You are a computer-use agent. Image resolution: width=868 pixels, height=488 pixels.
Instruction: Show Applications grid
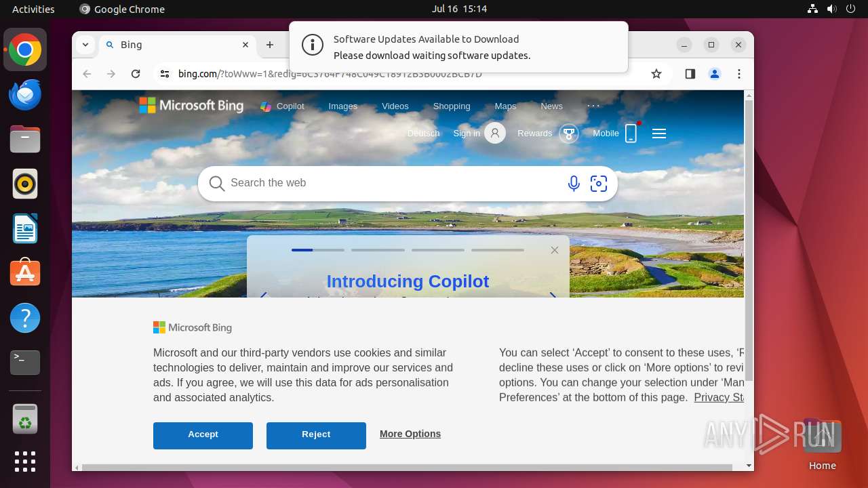[25, 462]
